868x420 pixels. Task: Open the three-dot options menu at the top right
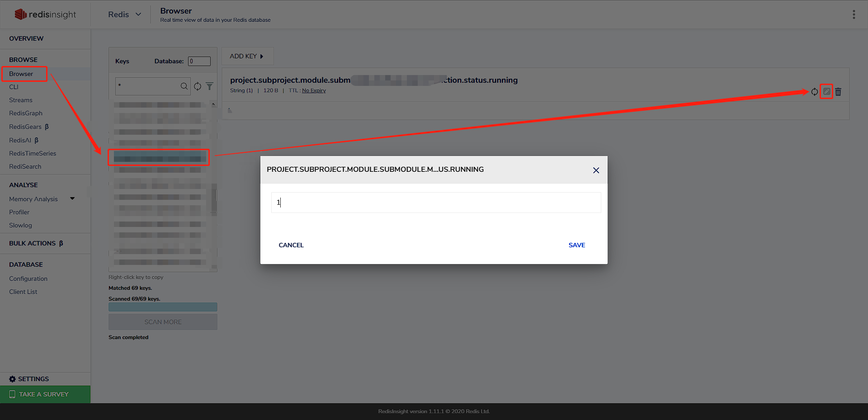[854, 14]
